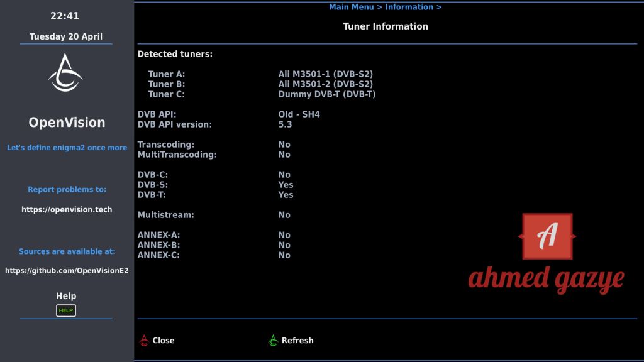
Task: Click the Ali M3501-1 (DVB-S2) value
Action: tap(326, 74)
